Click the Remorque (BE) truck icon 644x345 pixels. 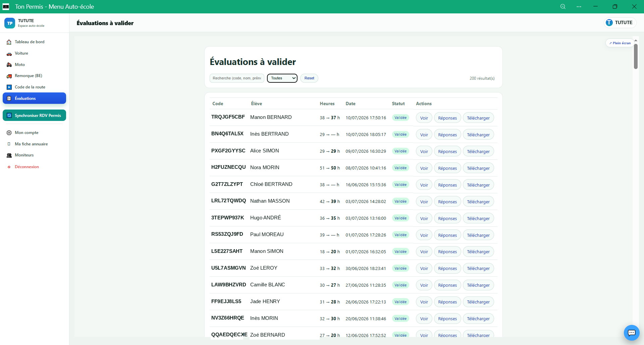tap(9, 76)
